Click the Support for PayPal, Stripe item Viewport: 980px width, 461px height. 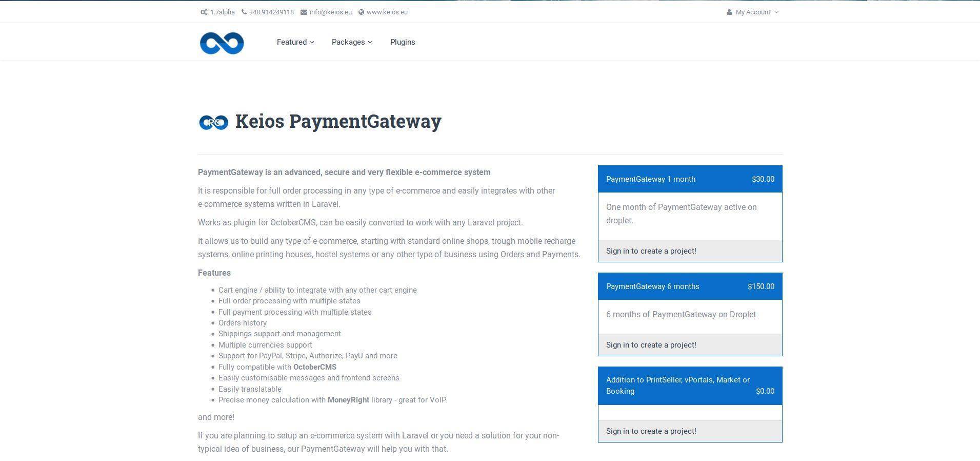(x=308, y=356)
